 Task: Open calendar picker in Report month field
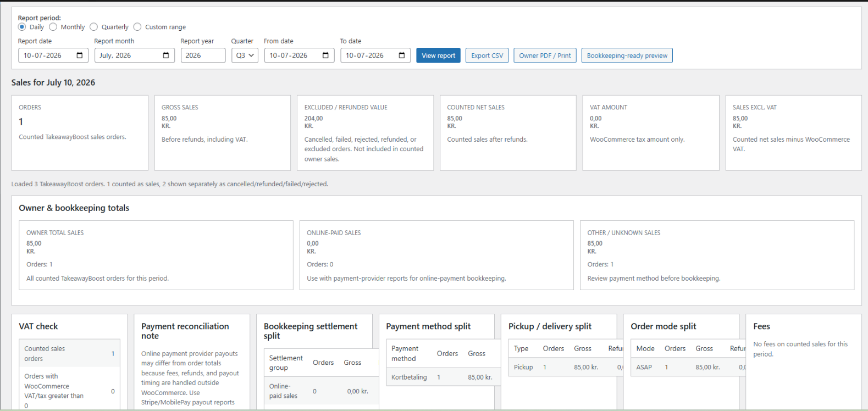coord(166,55)
